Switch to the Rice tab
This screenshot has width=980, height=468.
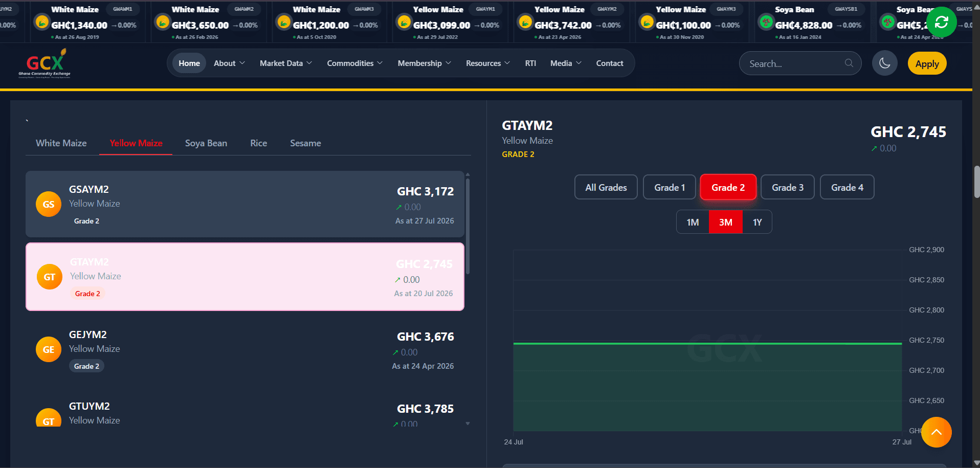pos(259,143)
